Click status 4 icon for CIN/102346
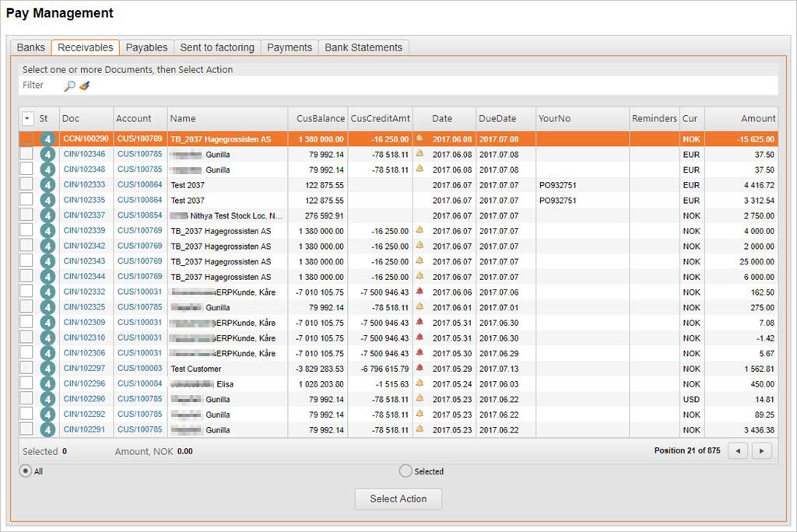Image resolution: width=797 pixels, height=532 pixels. pyautogui.click(x=47, y=155)
